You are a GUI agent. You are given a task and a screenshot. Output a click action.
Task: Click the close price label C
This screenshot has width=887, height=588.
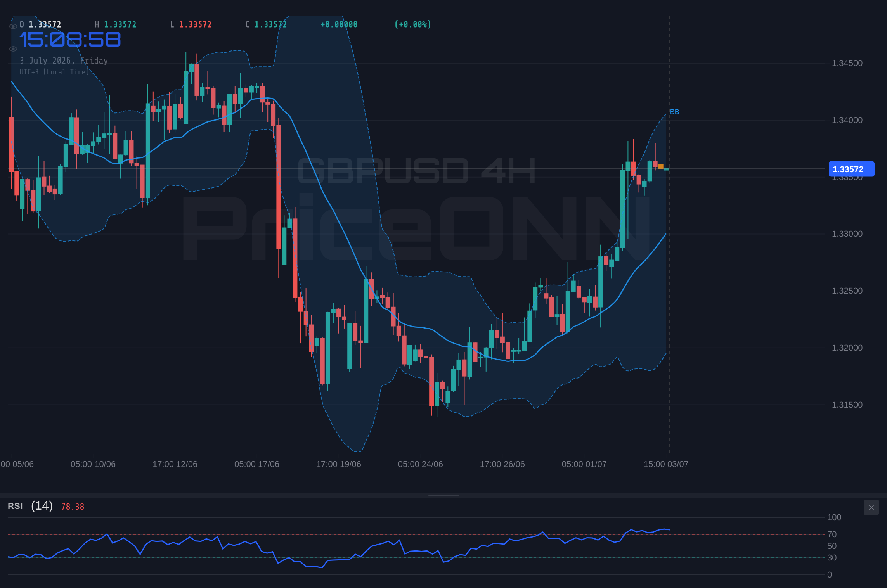(247, 24)
